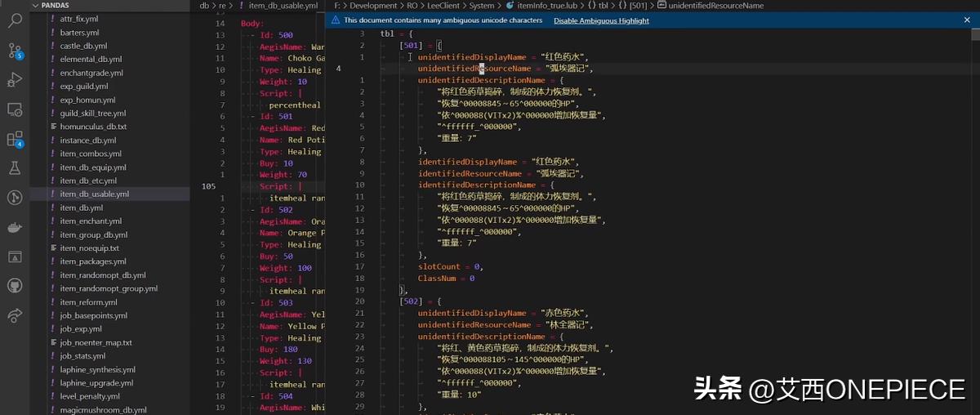Open the Run and Debug view
This screenshot has height=415, width=980.
tap(15, 79)
